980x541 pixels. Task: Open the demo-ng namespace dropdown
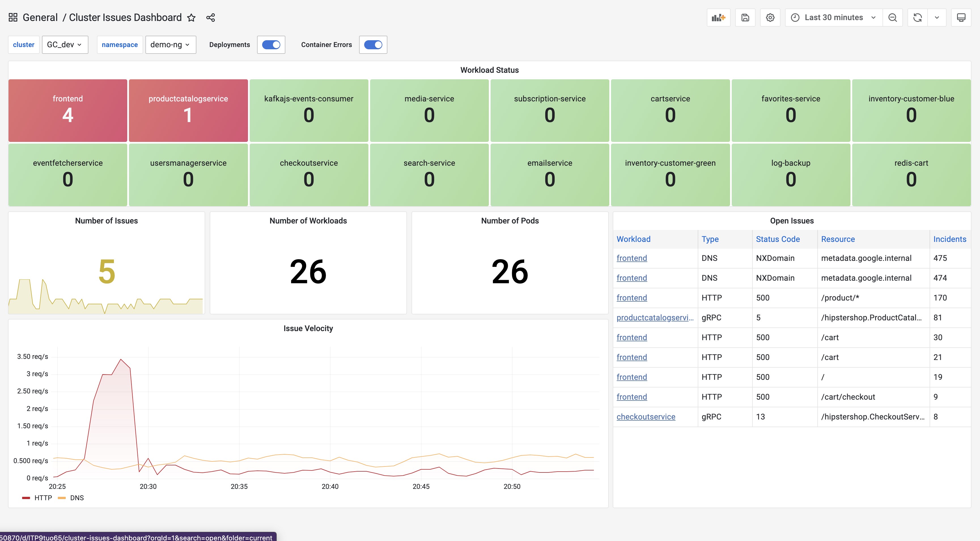pyautogui.click(x=170, y=45)
